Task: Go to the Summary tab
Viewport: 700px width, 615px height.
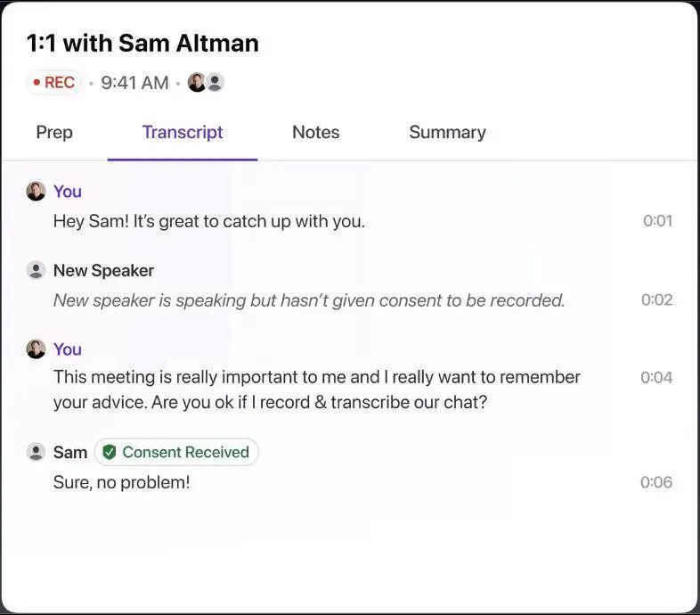Action: [x=447, y=133]
